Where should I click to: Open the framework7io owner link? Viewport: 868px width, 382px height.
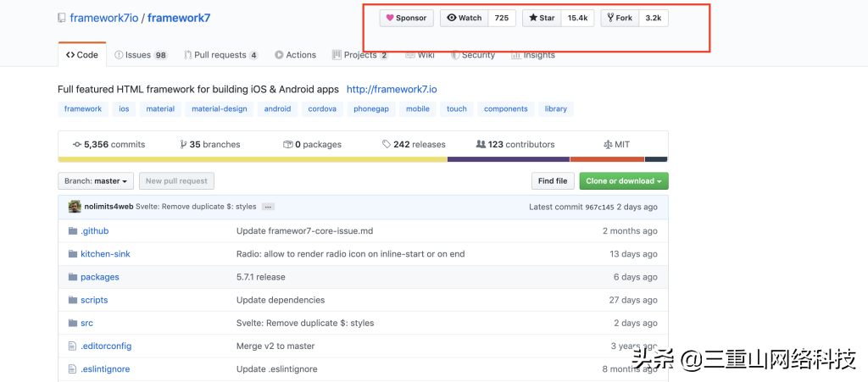click(104, 19)
